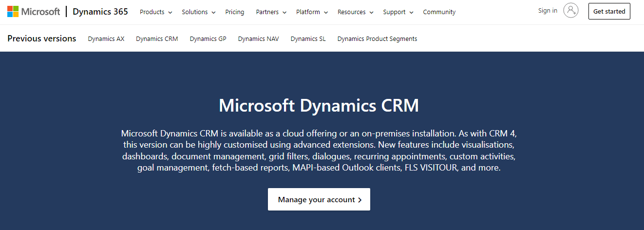Select the Dynamics GP tab
Viewport: 644px width, 230px height.
pyautogui.click(x=208, y=39)
